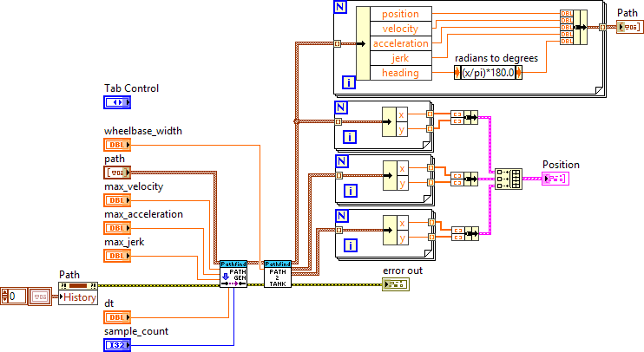The image size is (644, 352).
Task: Click the radians to degrees expression node
Action: tap(489, 73)
